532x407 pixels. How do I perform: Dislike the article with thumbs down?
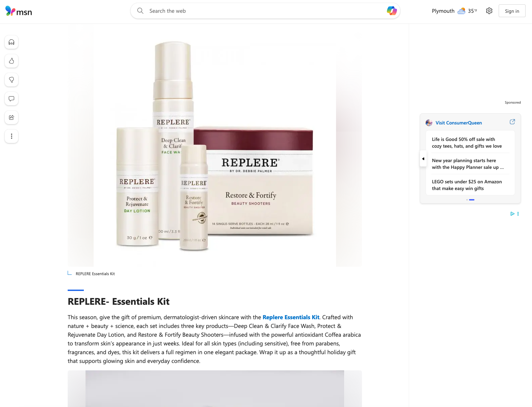point(11,80)
